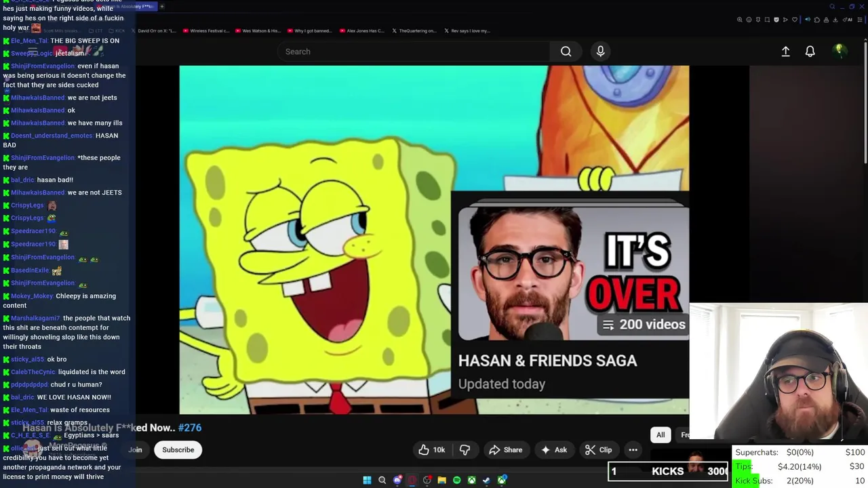Open Spotify from the taskbar

[456, 480]
